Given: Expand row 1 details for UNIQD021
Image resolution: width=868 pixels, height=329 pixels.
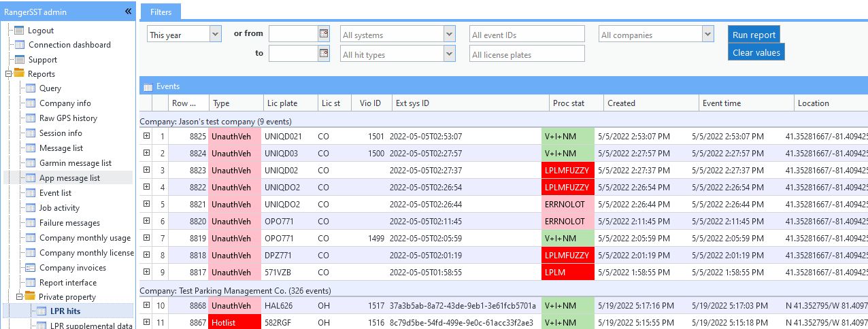Looking at the screenshot, I should [146, 136].
